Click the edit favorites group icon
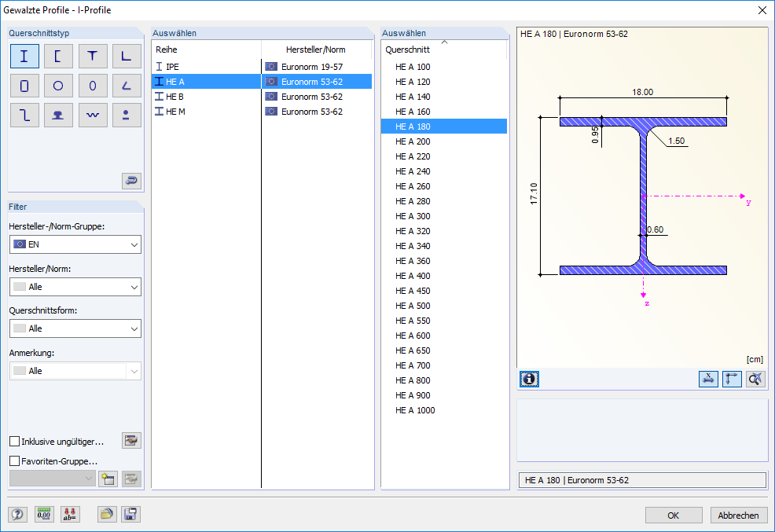The height and width of the screenshot is (532, 775). (x=131, y=479)
